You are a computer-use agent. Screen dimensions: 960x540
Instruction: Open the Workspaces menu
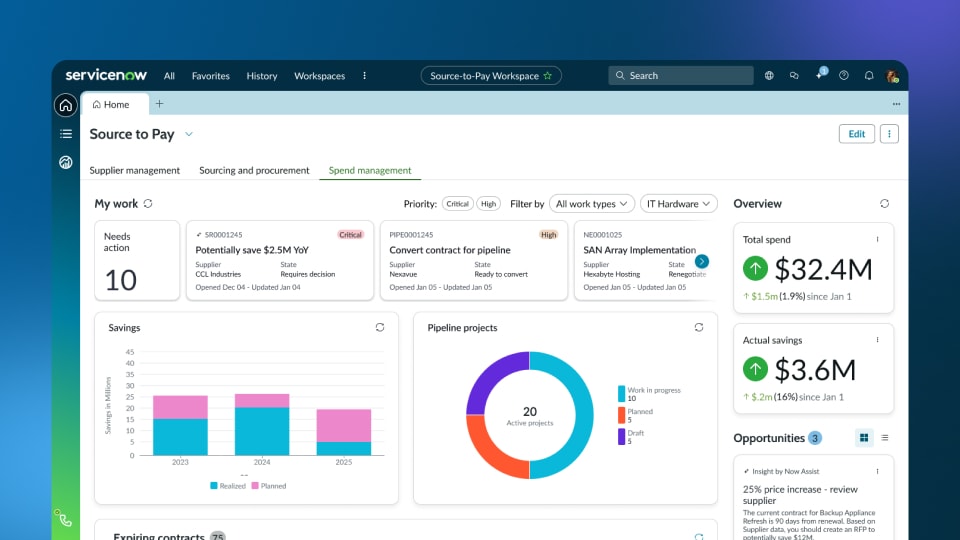(319, 76)
